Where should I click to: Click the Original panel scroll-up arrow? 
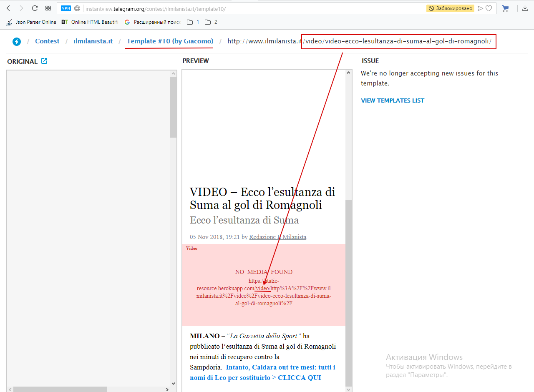(174, 73)
